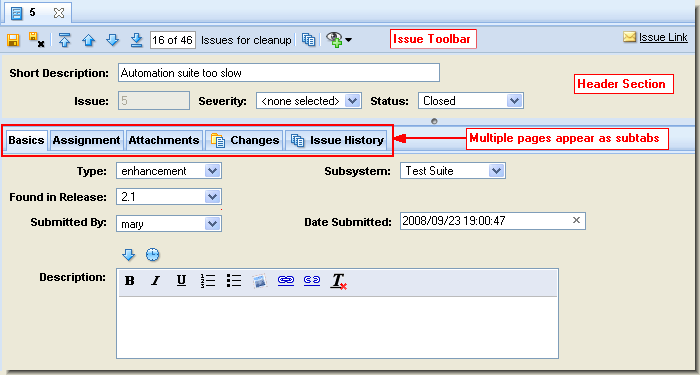Go to next issue down arrow
Viewport: 700px width, 375px height.
pyautogui.click(x=112, y=40)
